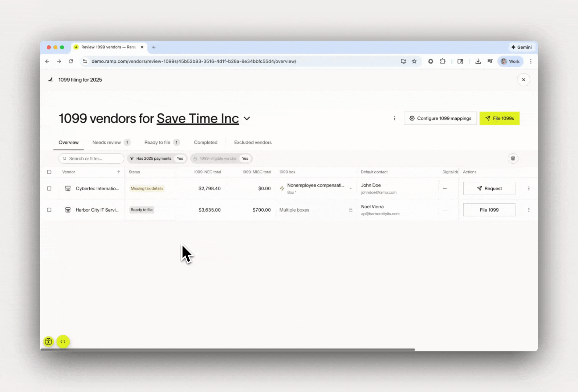Click the Search or filter field
578x392 pixels.
[x=91, y=159]
